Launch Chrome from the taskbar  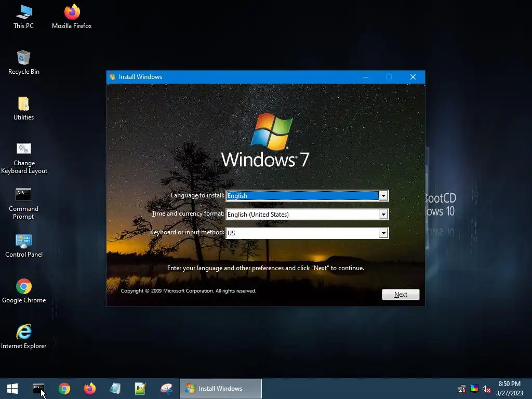pos(64,389)
